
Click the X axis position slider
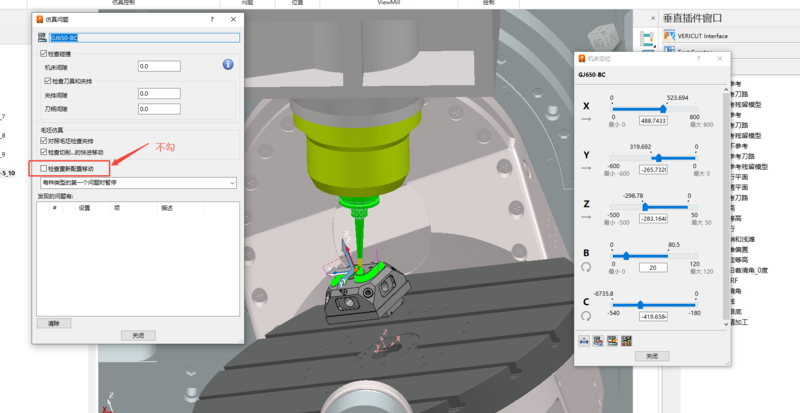coord(663,108)
